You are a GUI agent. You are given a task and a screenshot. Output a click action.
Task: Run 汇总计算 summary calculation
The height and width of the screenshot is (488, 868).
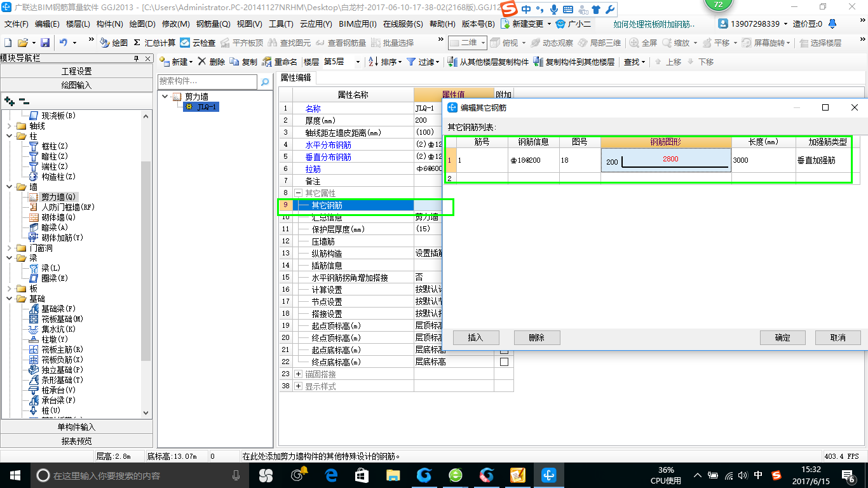(x=154, y=43)
